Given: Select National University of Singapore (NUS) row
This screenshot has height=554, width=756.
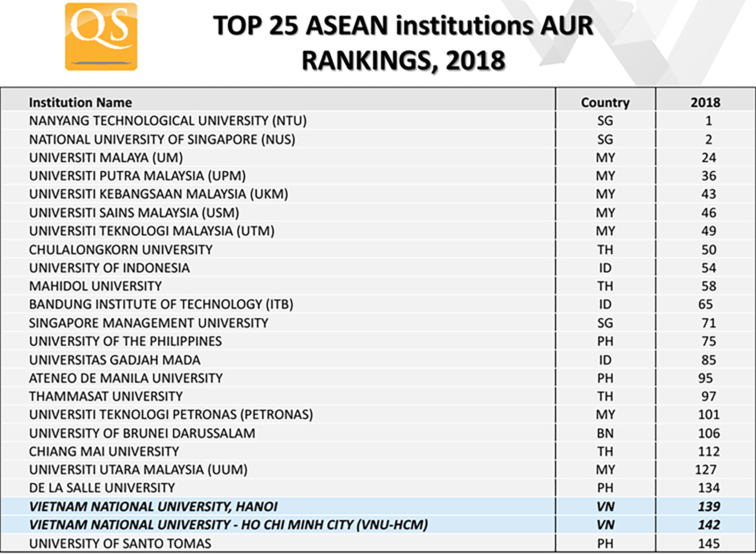Looking at the screenshot, I should [x=162, y=140].
